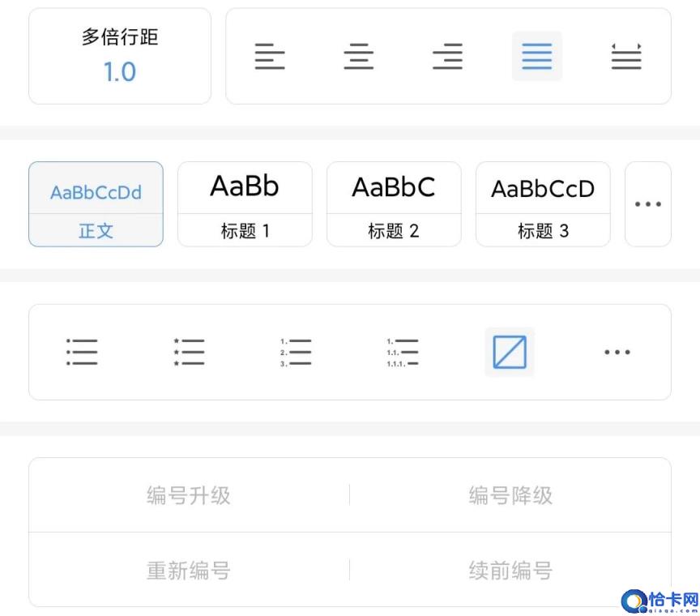Select the 正文 body text style
This screenshot has height=616, width=700.
[x=96, y=203]
